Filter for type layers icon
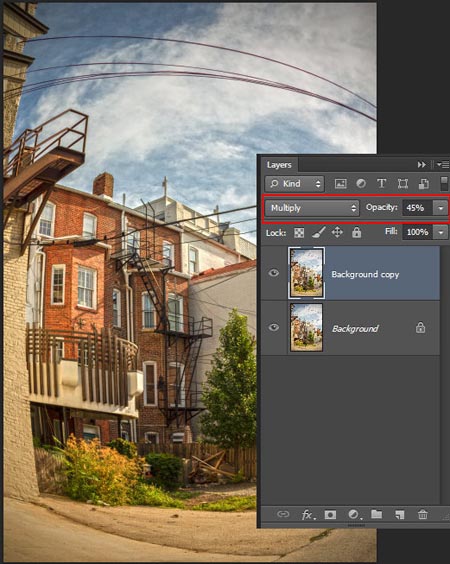Screen dimensions: 450x564 [x=381, y=184]
